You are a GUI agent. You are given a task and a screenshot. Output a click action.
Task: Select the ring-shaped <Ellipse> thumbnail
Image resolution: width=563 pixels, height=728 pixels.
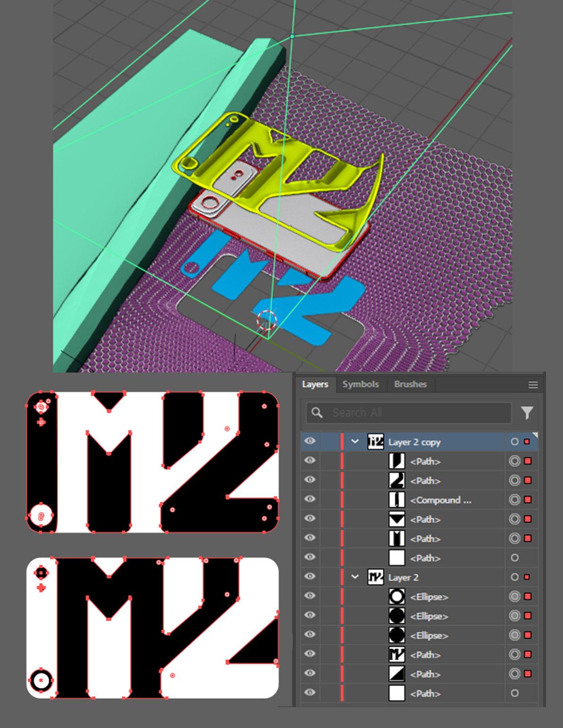coord(397,597)
